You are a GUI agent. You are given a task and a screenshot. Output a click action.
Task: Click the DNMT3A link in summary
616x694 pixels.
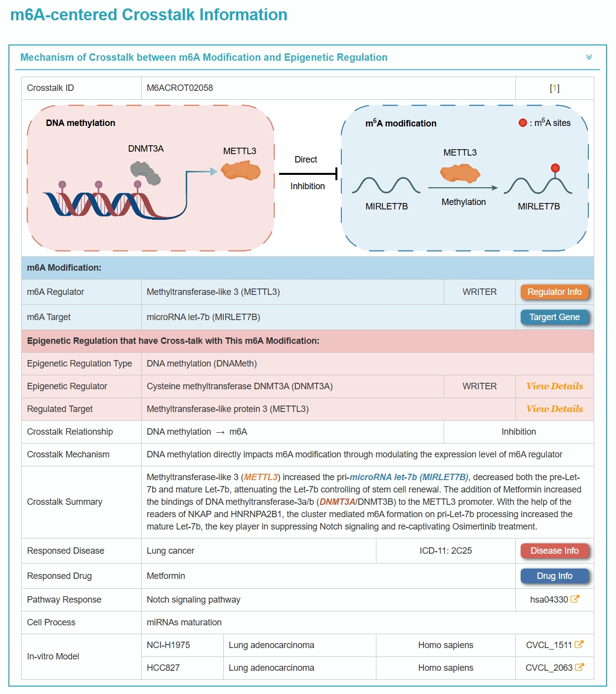tap(337, 502)
